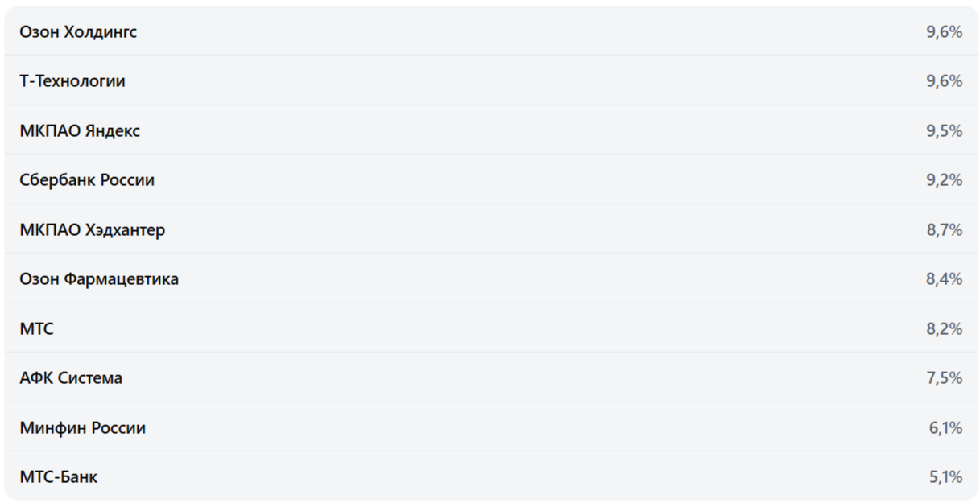Click the 8,2% share for МТС
Screen dimensions: 980x503
[x=944, y=329]
